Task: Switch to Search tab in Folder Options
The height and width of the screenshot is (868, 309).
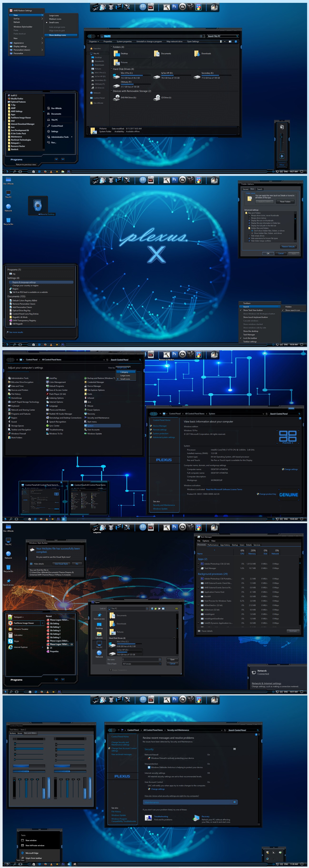Action: point(260,189)
